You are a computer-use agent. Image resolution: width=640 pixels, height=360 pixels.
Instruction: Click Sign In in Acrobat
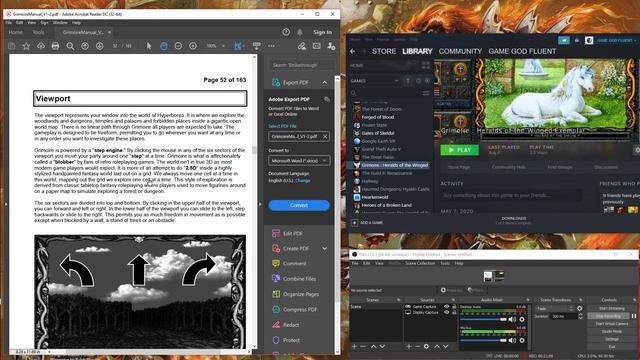point(322,32)
